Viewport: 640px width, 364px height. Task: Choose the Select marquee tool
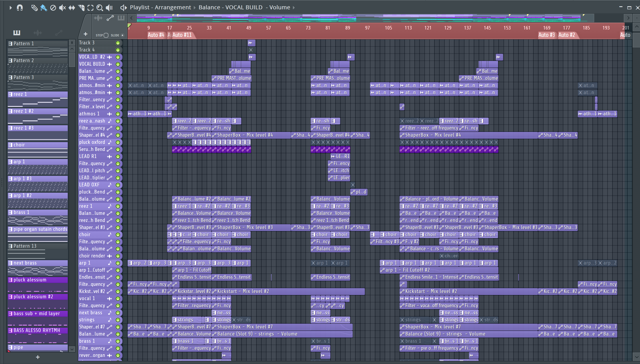click(x=90, y=8)
